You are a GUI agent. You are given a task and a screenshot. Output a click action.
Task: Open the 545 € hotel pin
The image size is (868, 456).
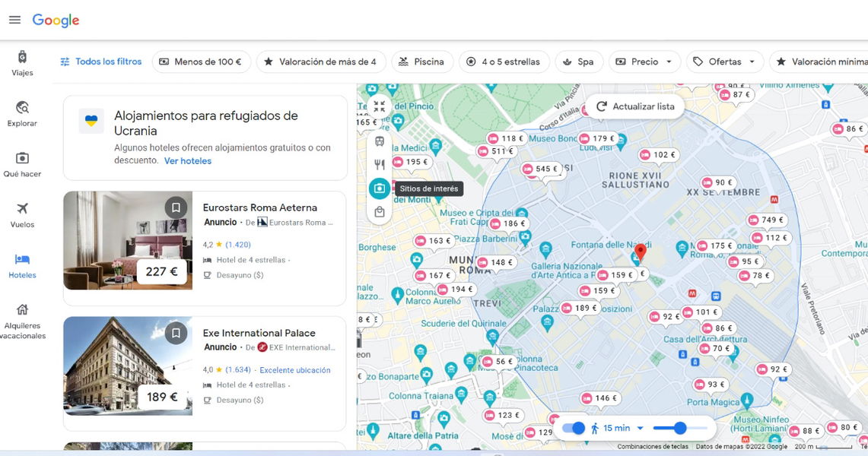tap(541, 169)
